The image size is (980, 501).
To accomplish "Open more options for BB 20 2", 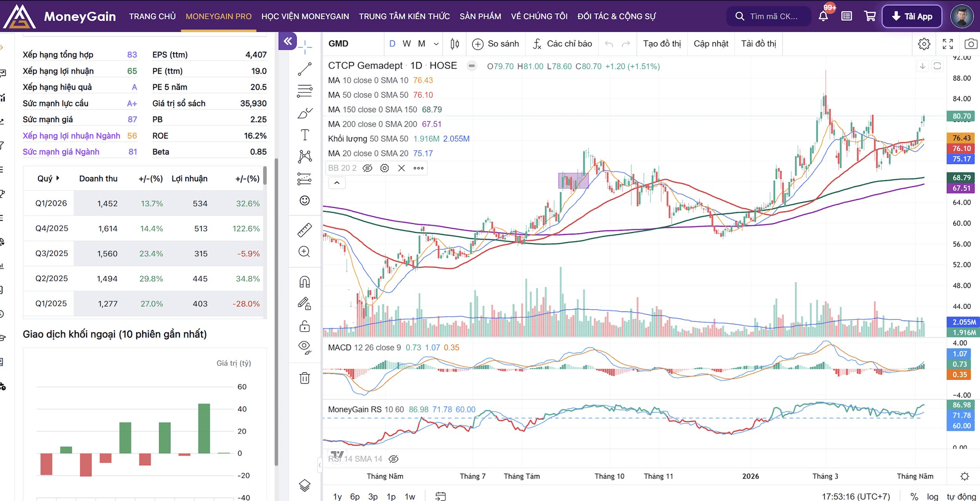I will tap(419, 168).
